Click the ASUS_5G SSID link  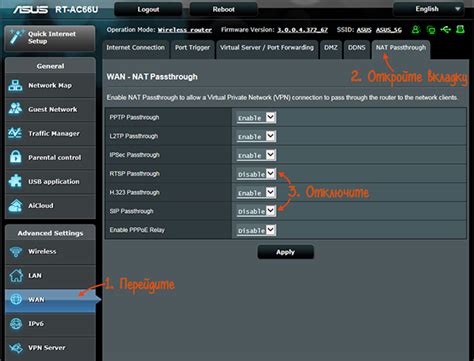(x=389, y=30)
